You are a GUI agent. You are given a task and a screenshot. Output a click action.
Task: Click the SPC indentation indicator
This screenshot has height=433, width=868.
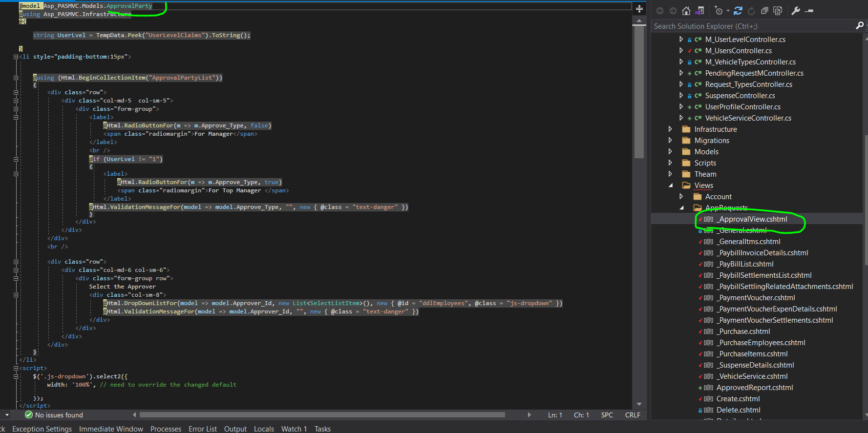pyautogui.click(x=607, y=415)
